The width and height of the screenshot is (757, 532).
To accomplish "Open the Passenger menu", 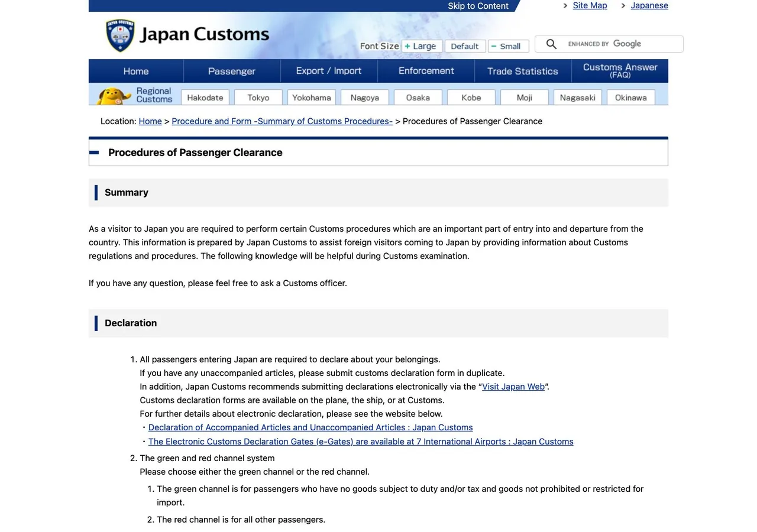I will [232, 71].
